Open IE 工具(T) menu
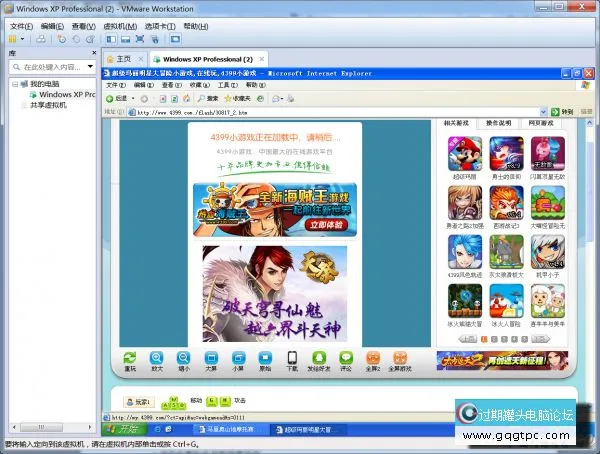Viewport: 600px width, 454px height. point(228,85)
